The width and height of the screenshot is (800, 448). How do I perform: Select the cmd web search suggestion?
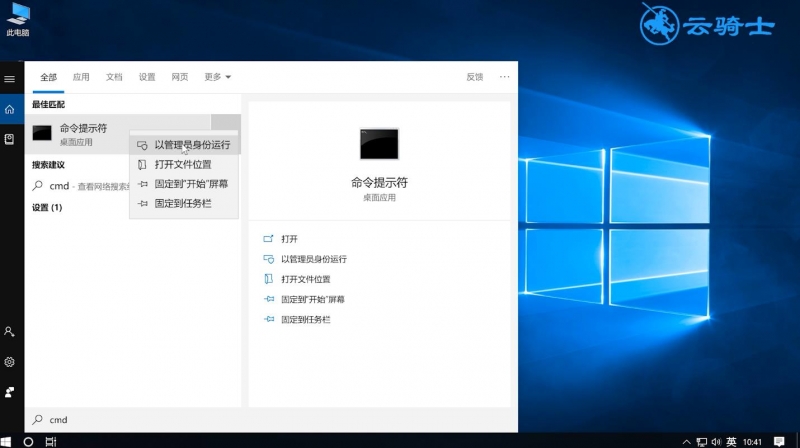80,186
